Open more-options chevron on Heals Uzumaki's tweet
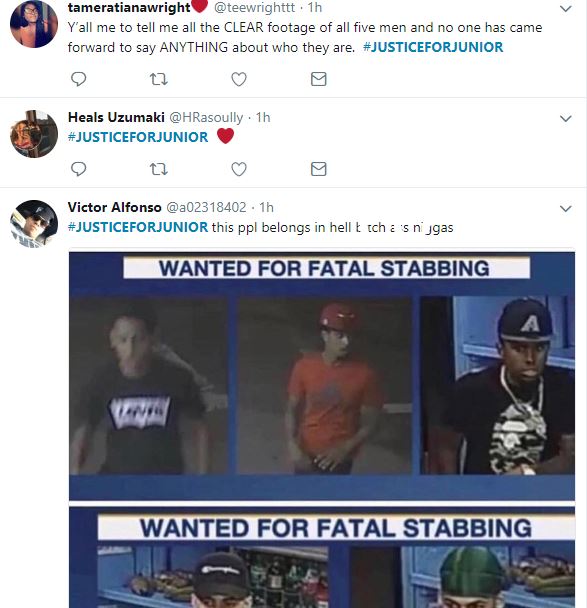The height and width of the screenshot is (608, 587). pyautogui.click(x=566, y=119)
